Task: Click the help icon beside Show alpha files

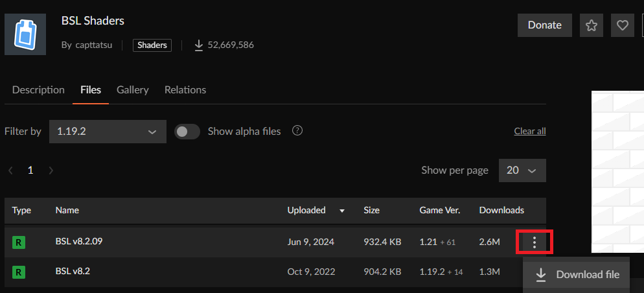Action: tap(297, 131)
